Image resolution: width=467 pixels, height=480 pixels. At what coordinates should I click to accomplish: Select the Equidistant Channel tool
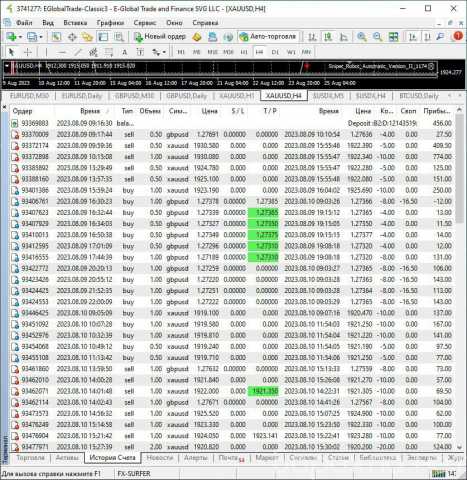pos(93,52)
